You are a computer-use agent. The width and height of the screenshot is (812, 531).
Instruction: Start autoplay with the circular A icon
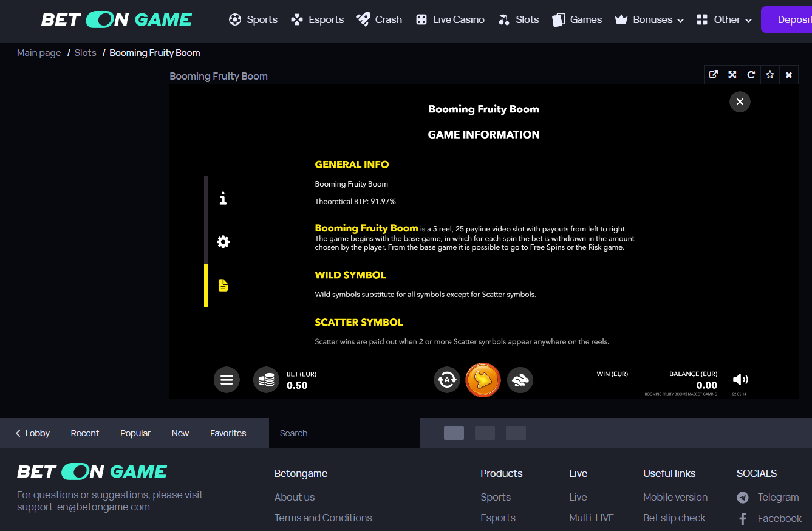tap(447, 380)
